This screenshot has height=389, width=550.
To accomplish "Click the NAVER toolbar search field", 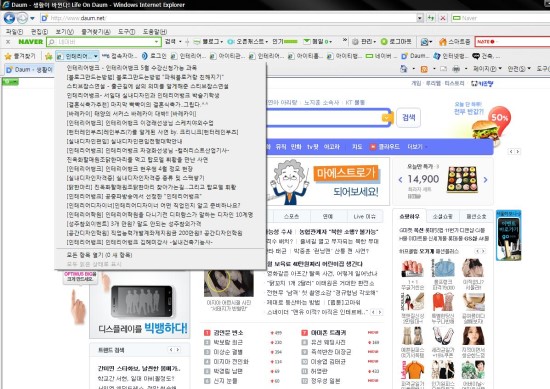I will coord(103,42).
